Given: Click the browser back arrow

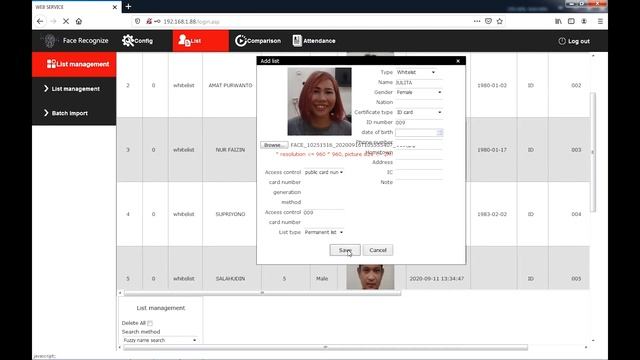Looking at the screenshot, I should [40, 21].
